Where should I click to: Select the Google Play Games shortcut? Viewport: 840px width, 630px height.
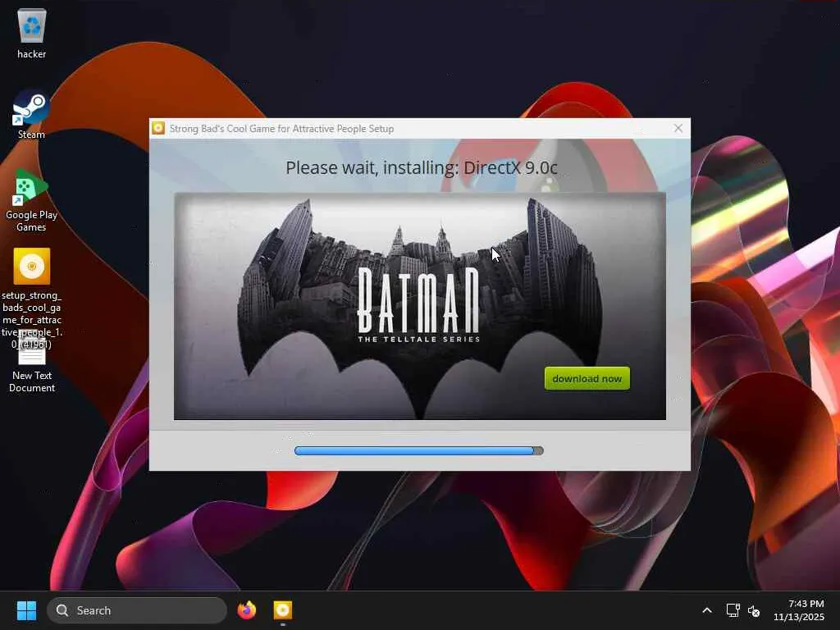point(31,200)
